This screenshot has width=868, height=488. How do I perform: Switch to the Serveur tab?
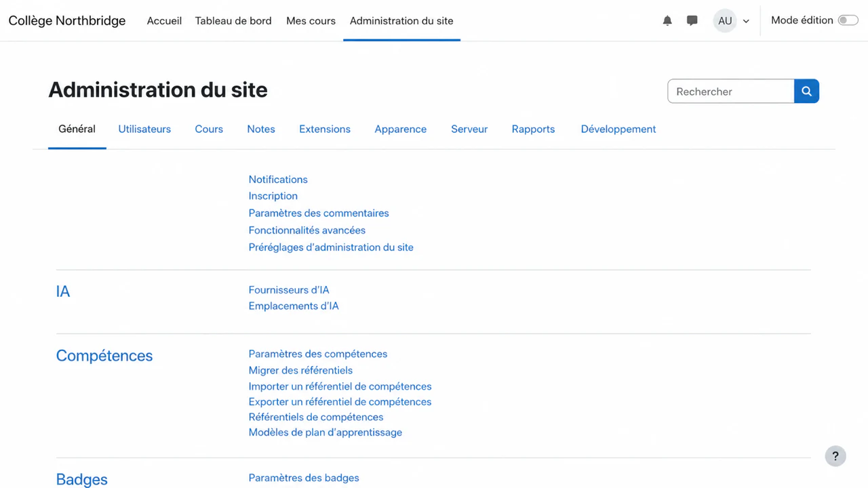click(x=469, y=129)
